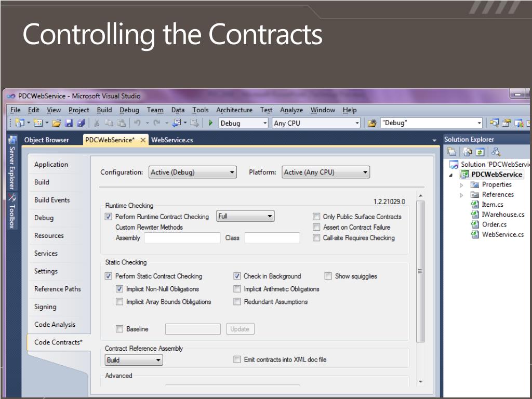Enable Show squigglies checkbox

point(328,276)
